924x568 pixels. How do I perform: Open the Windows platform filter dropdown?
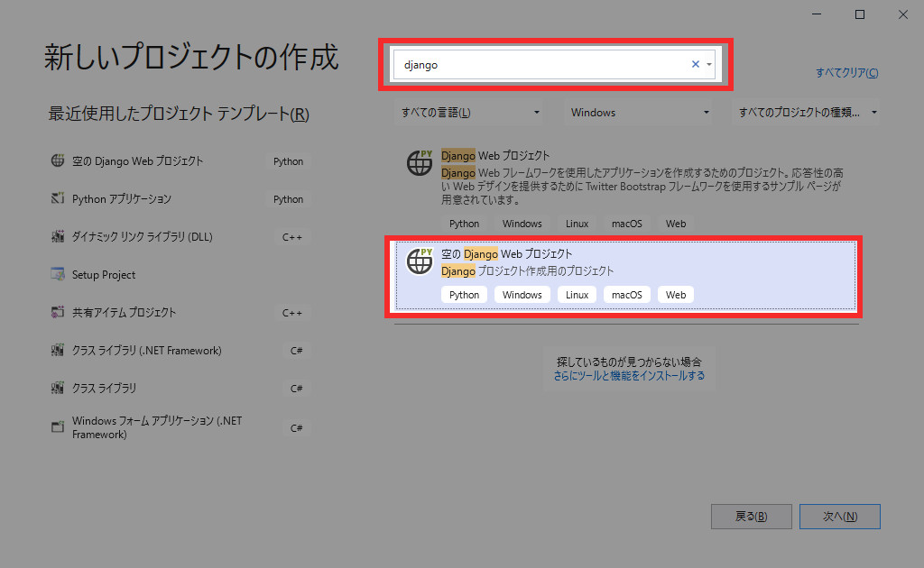[x=639, y=113]
